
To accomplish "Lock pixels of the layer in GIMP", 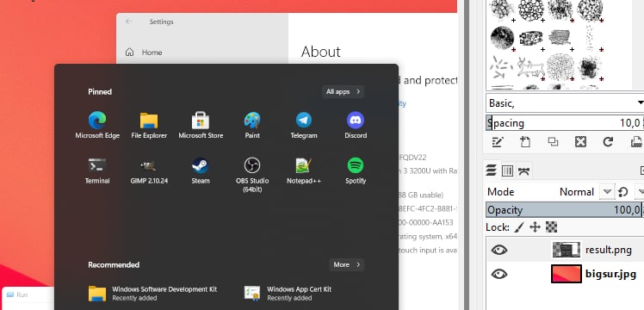I will (x=519, y=227).
